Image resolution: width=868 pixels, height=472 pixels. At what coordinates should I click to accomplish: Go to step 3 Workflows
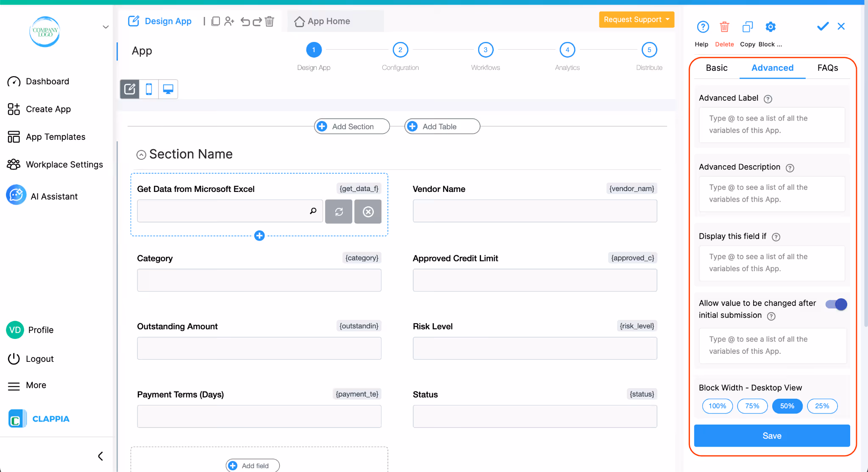tap(486, 50)
